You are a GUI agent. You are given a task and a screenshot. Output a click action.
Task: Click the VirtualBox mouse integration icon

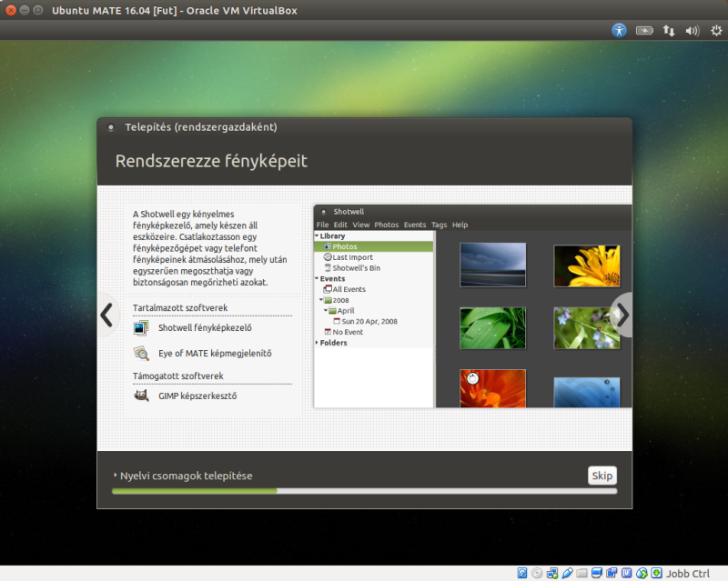tap(642, 573)
